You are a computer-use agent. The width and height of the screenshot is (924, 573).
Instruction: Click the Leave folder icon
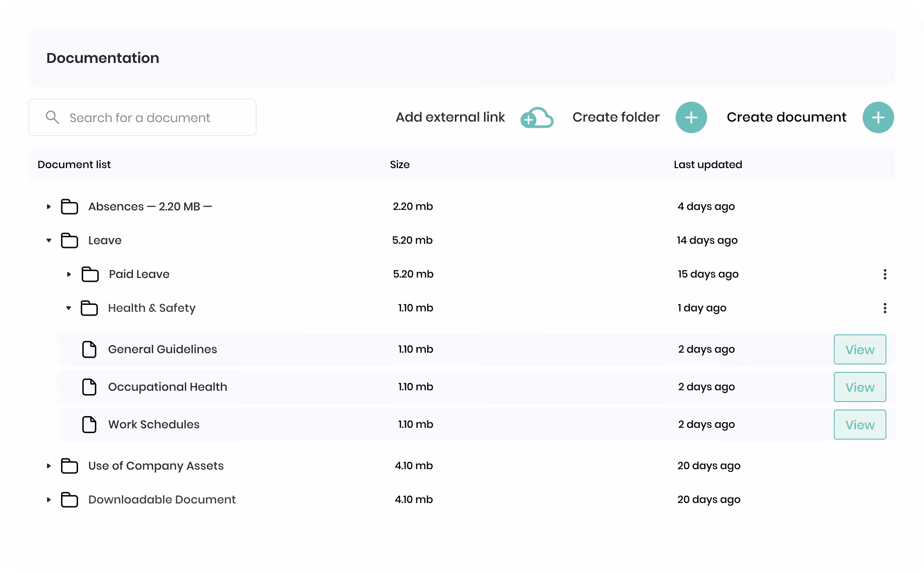click(70, 240)
